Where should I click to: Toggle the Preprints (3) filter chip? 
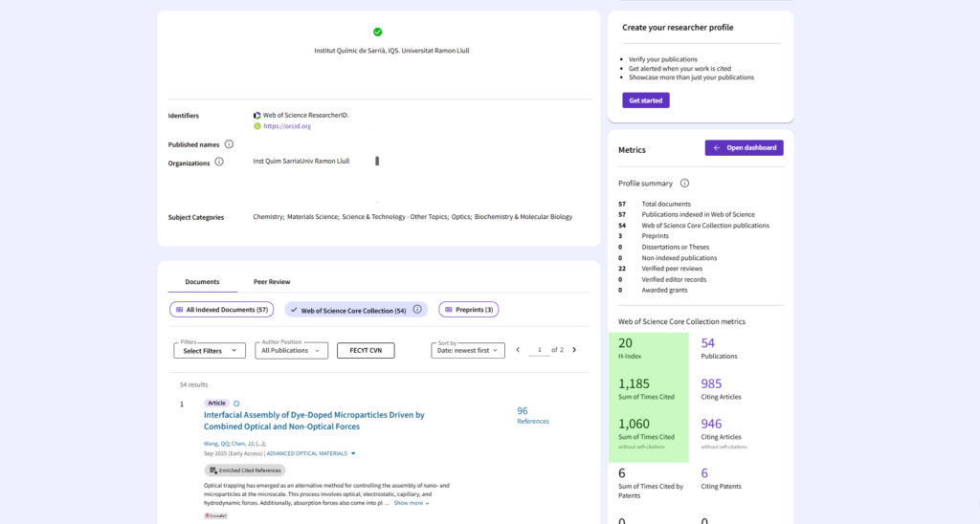(468, 310)
